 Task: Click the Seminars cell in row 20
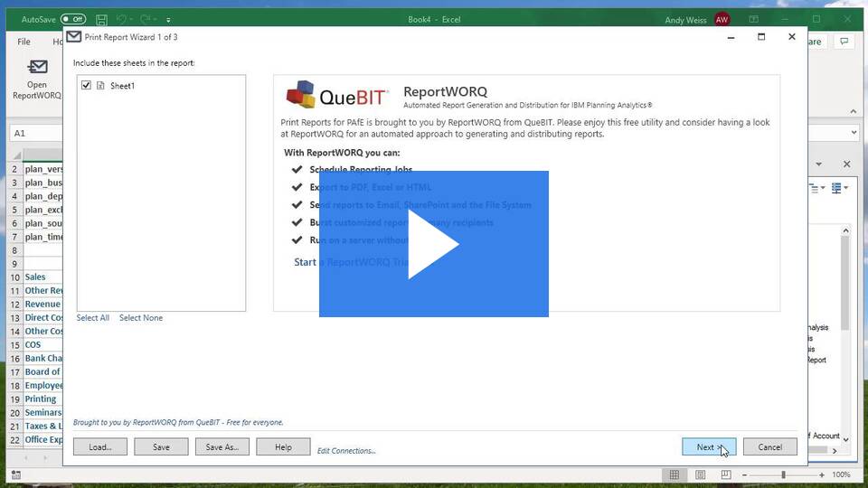coord(43,412)
